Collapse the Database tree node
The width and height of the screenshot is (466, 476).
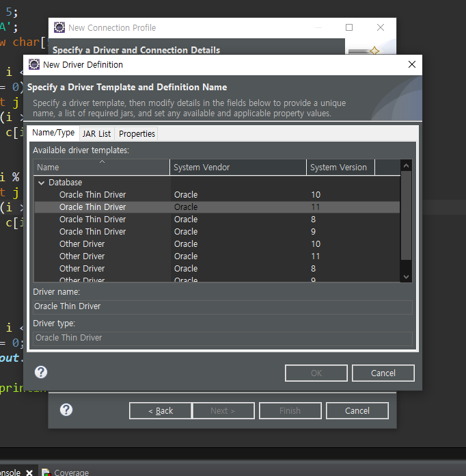(42, 183)
